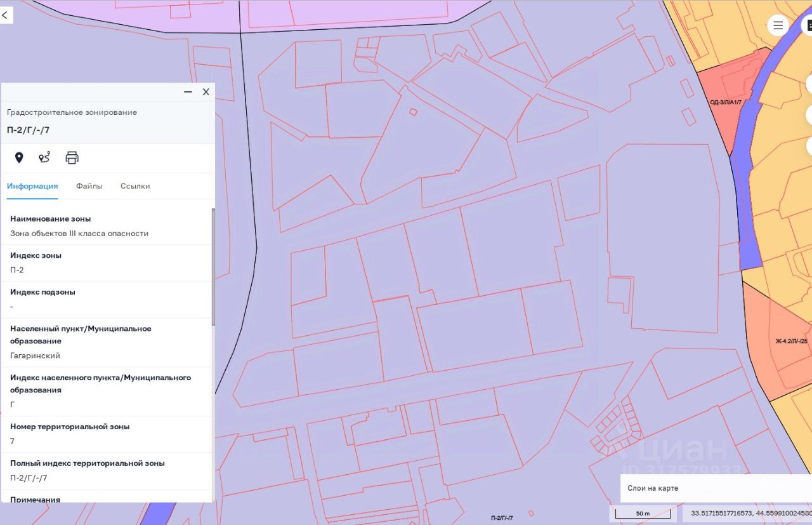Screen dimensions: 812x525
Task: Click the Наименование зоны label
Action: (51, 218)
